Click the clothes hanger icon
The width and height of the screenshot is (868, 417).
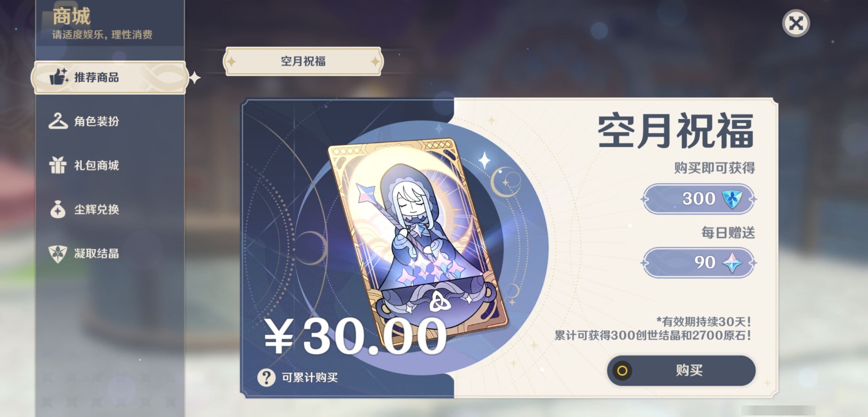pyautogui.click(x=58, y=121)
